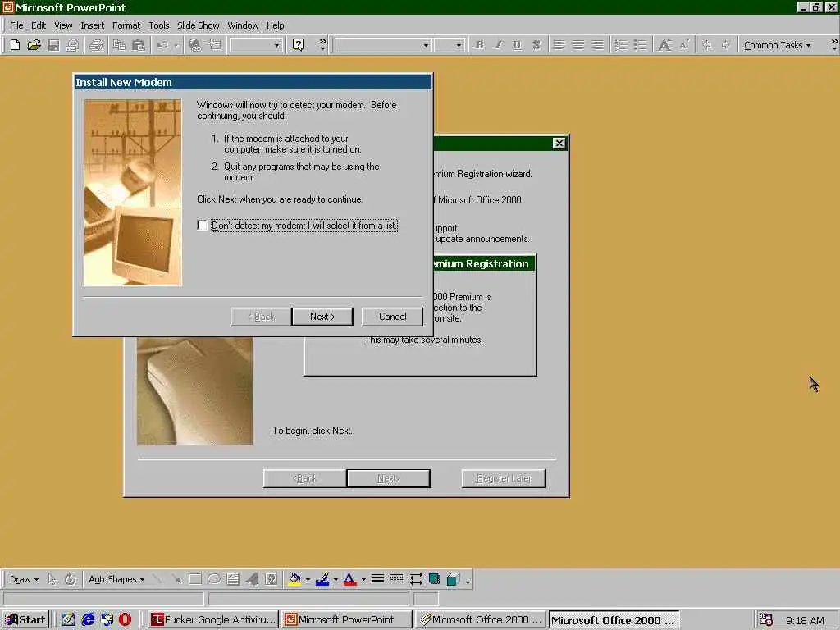Open Shadow settings icon

[x=435, y=579]
